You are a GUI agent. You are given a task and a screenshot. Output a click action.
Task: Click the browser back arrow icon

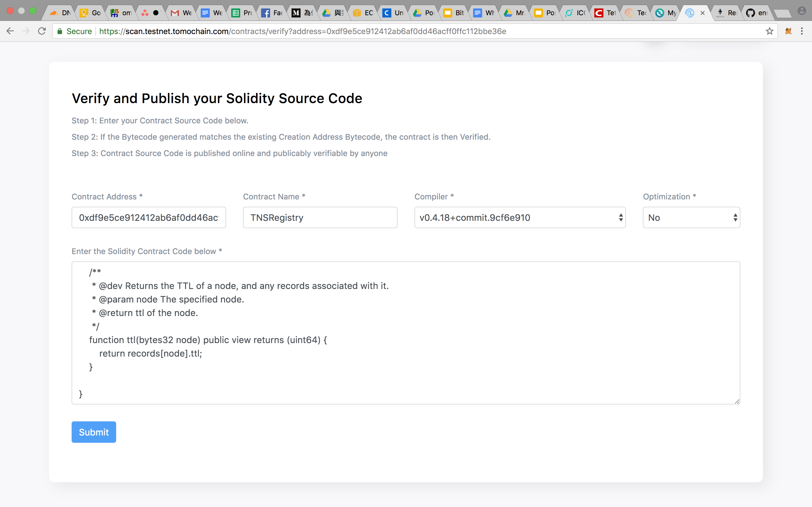coord(10,31)
